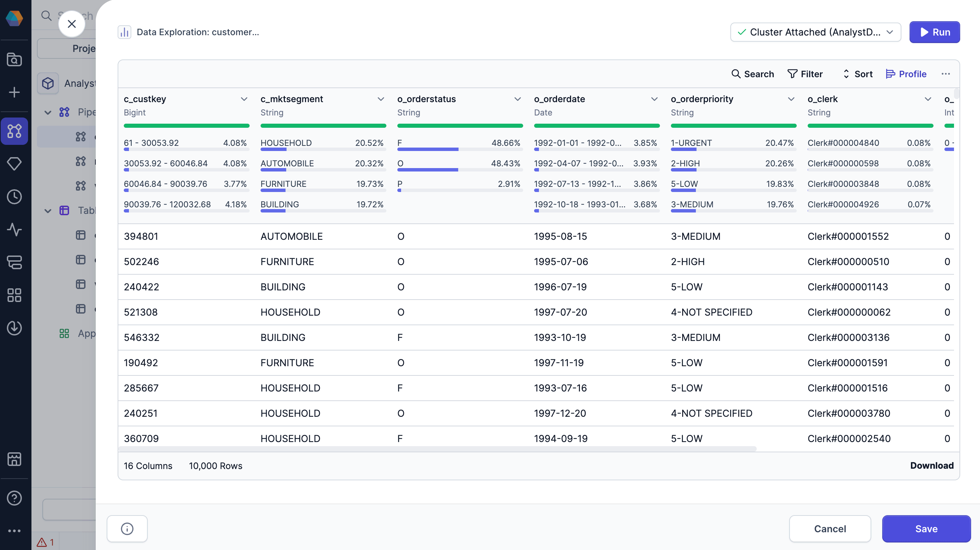
Task: Click the Download link
Action: click(x=931, y=465)
